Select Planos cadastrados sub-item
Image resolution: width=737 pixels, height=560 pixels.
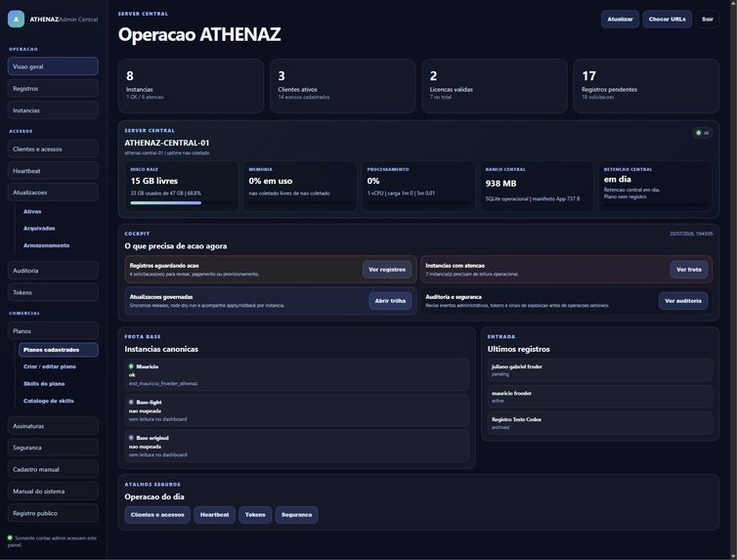coord(59,350)
